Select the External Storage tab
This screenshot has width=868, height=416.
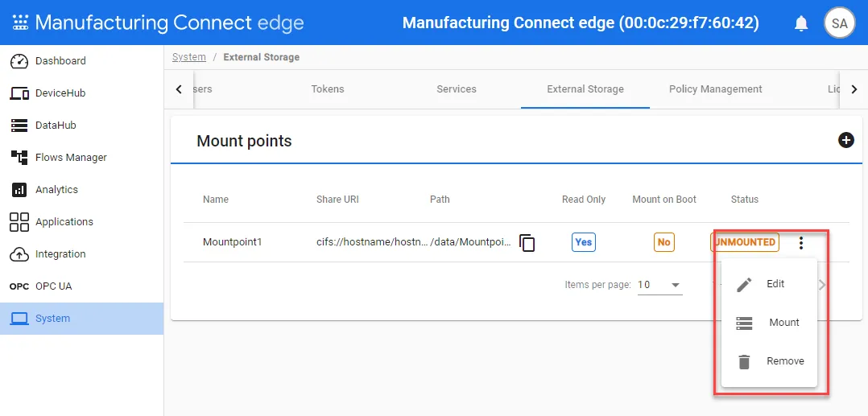pyautogui.click(x=585, y=89)
